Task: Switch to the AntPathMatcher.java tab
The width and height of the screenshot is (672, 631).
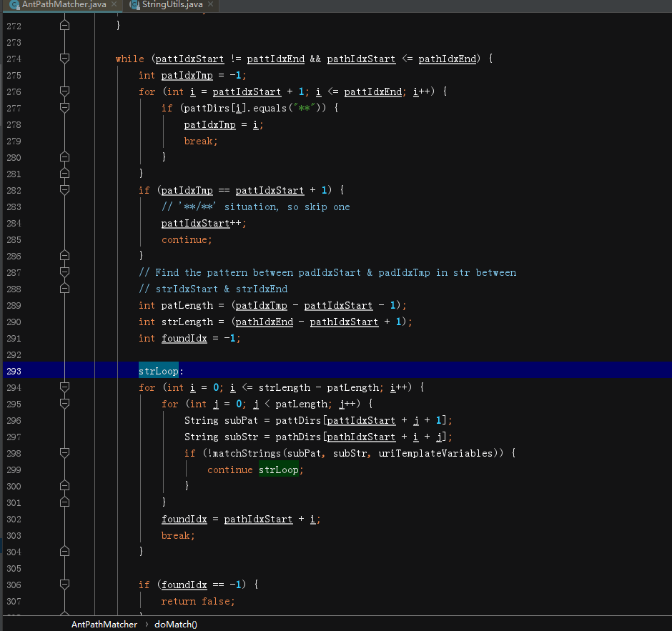Action: pyautogui.click(x=64, y=5)
